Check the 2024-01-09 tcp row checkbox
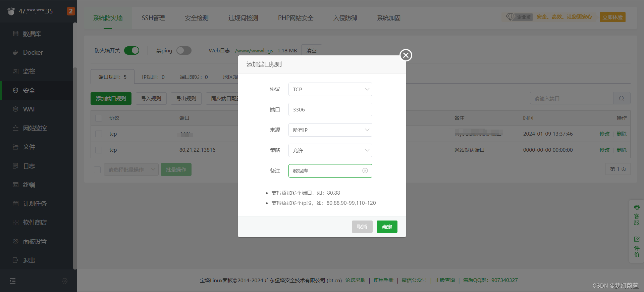 99,134
